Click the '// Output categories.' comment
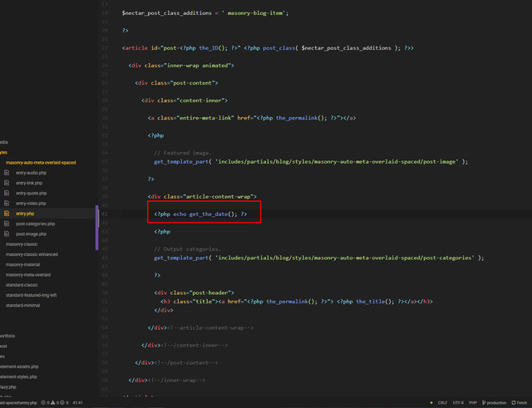The width and height of the screenshot is (532, 408). coord(188,249)
